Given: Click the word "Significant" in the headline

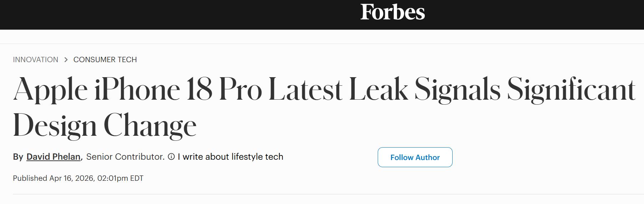Looking at the screenshot, I should click(x=571, y=89).
